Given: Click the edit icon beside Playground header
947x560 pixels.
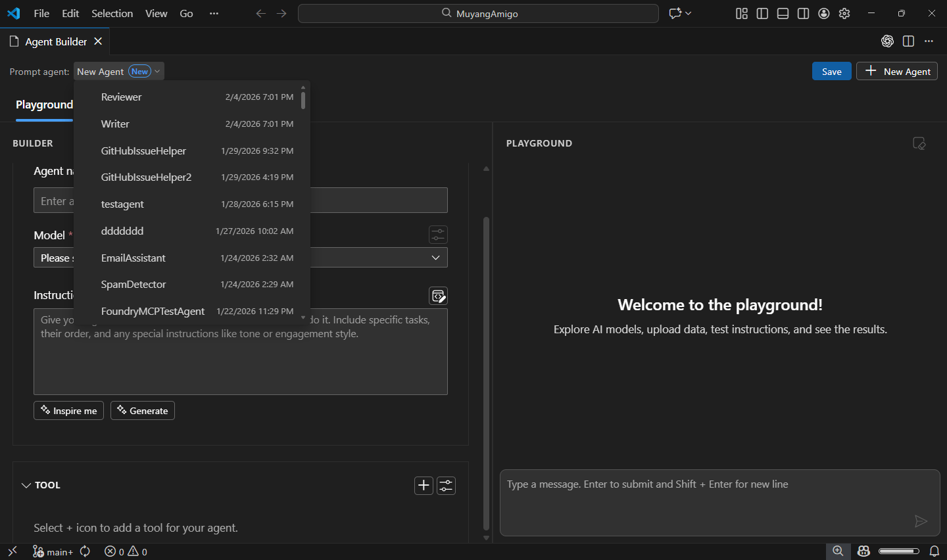Looking at the screenshot, I should click(919, 143).
